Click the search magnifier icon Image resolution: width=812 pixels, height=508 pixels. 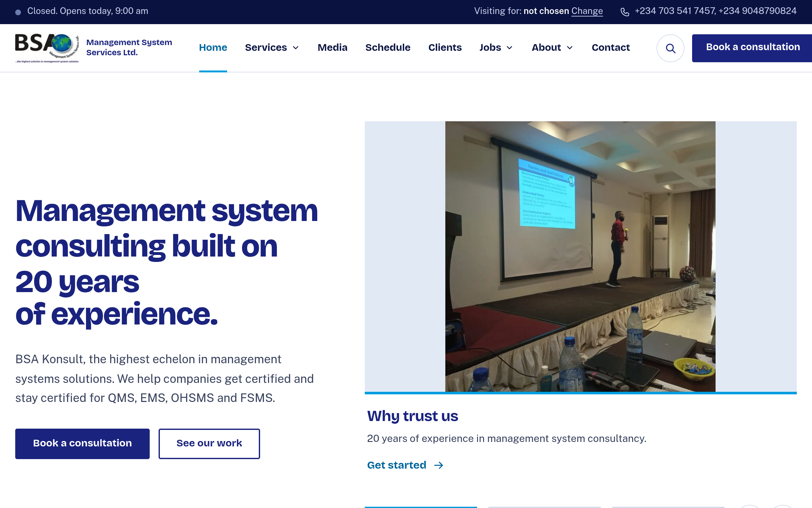(670, 48)
